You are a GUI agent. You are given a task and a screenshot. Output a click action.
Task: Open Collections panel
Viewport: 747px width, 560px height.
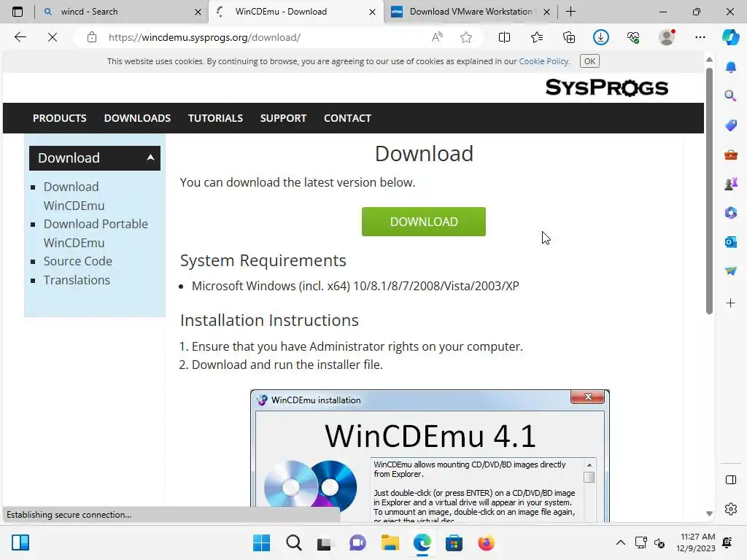pyautogui.click(x=569, y=37)
